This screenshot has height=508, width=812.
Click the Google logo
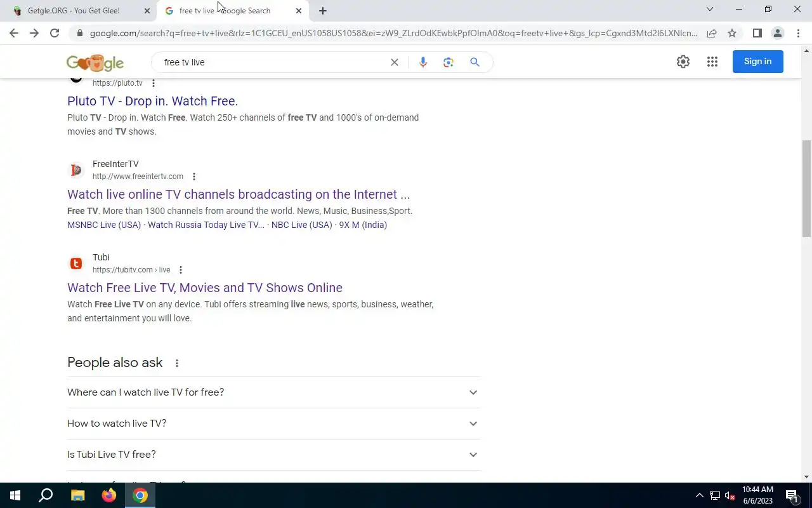(95, 62)
